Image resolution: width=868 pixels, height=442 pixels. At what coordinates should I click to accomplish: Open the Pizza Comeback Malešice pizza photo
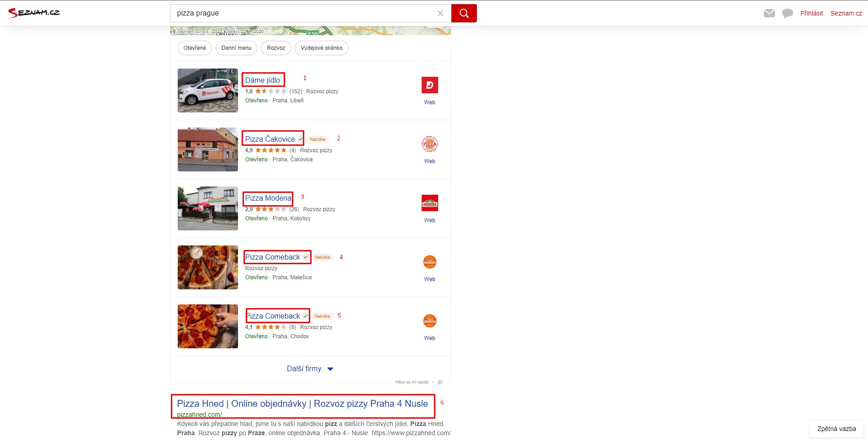pyautogui.click(x=208, y=267)
